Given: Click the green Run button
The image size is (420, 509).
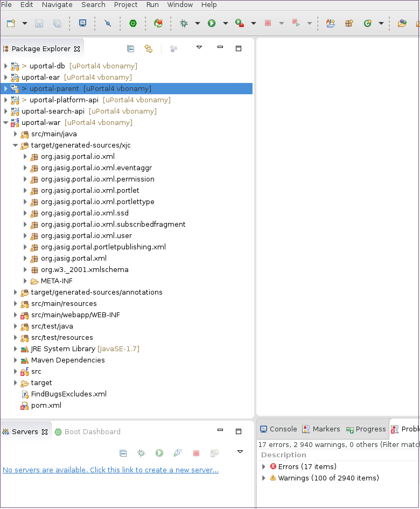Looking at the screenshot, I should tap(212, 23).
